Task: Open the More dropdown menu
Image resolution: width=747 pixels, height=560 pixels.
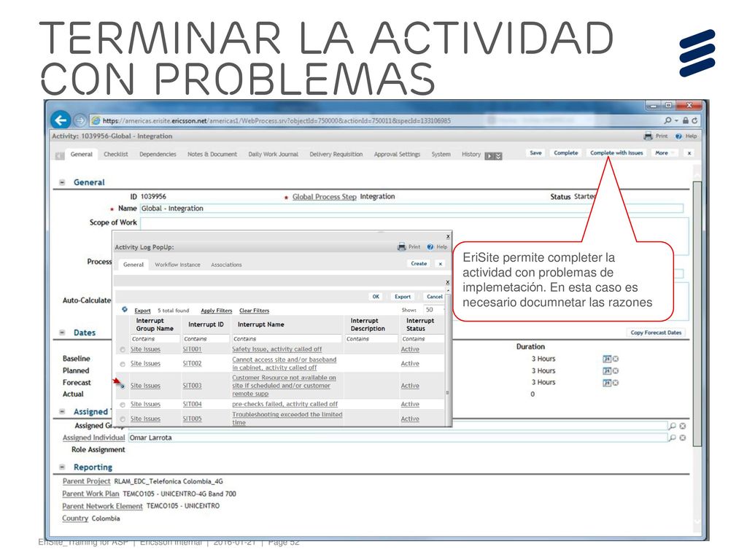Action: (x=664, y=153)
